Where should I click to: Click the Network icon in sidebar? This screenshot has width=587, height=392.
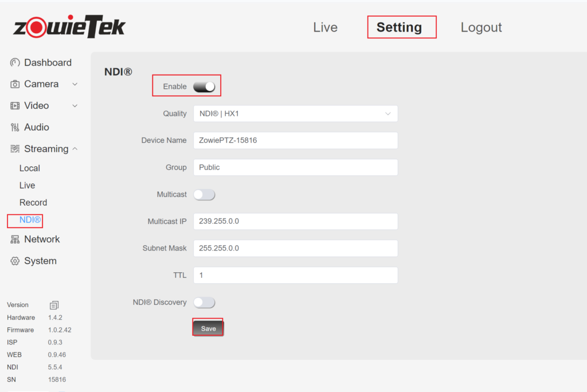pyautogui.click(x=15, y=240)
